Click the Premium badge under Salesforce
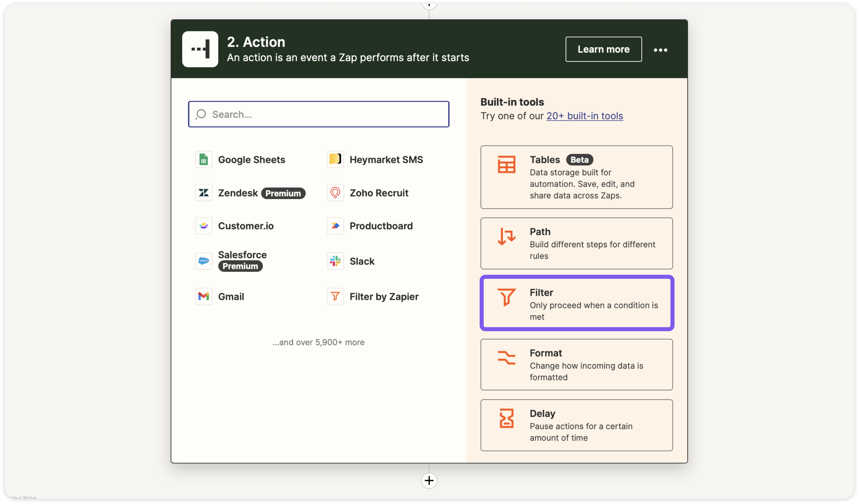The height and width of the screenshot is (504, 859). point(240,266)
